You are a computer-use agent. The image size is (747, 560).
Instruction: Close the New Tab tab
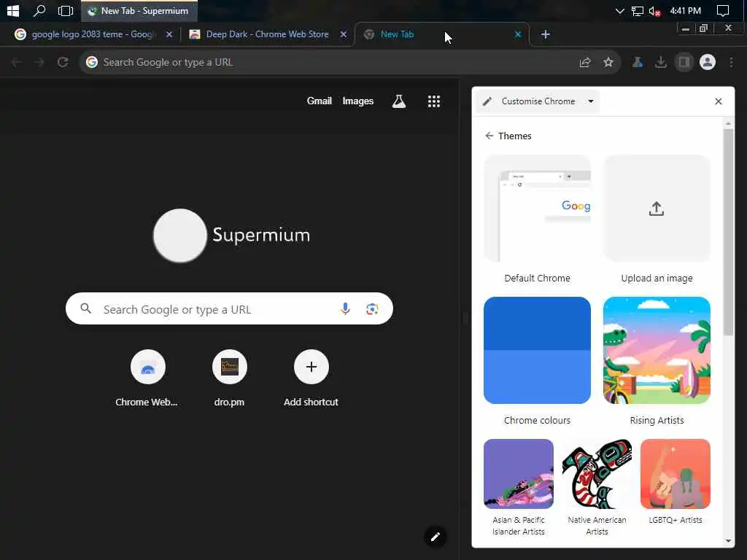pyautogui.click(x=518, y=34)
